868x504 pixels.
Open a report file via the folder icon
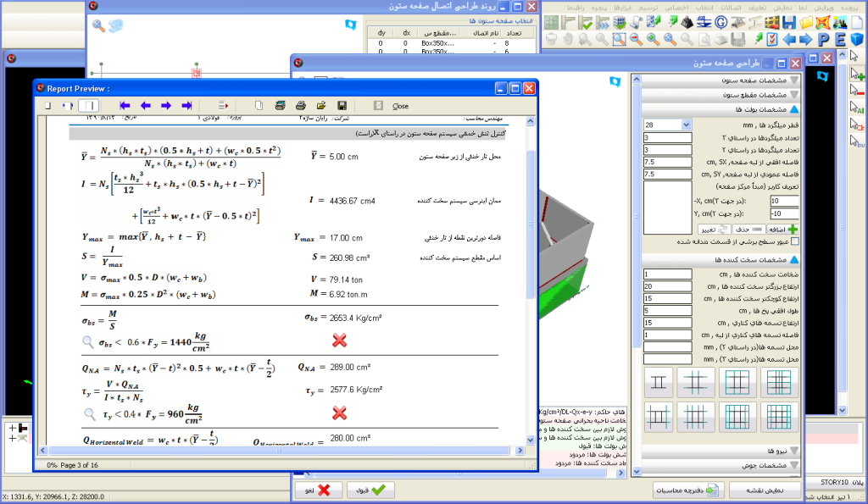click(x=321, y=106)
